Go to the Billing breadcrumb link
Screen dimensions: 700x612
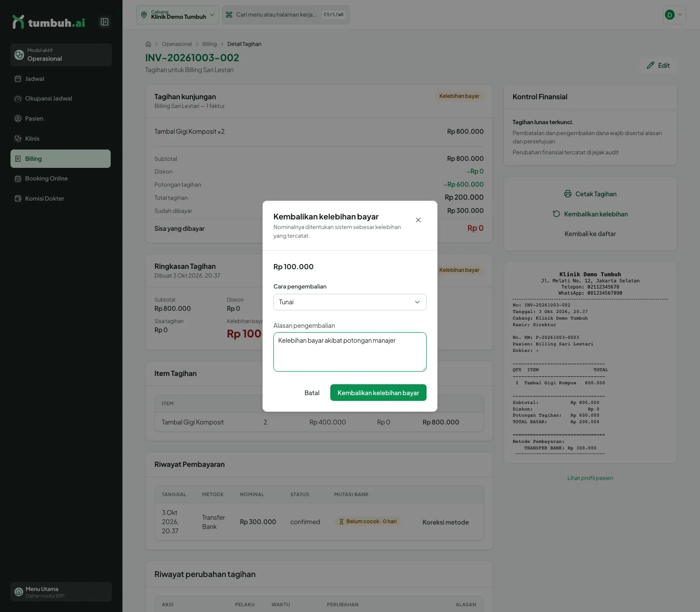point(210,44)
